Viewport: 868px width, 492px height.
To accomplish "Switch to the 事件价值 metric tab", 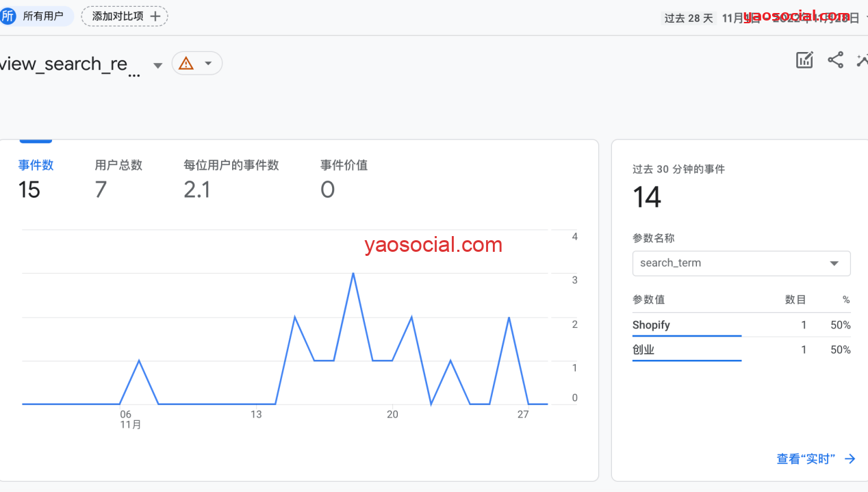I will coord(344,165).
